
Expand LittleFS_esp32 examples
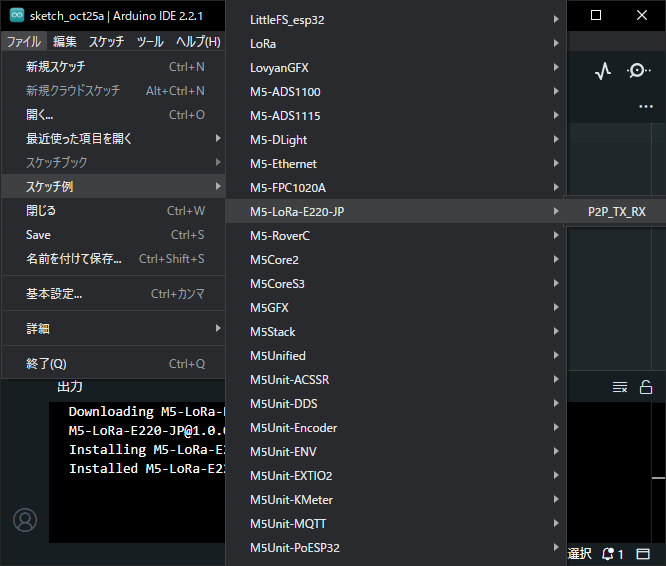point(396,20)
